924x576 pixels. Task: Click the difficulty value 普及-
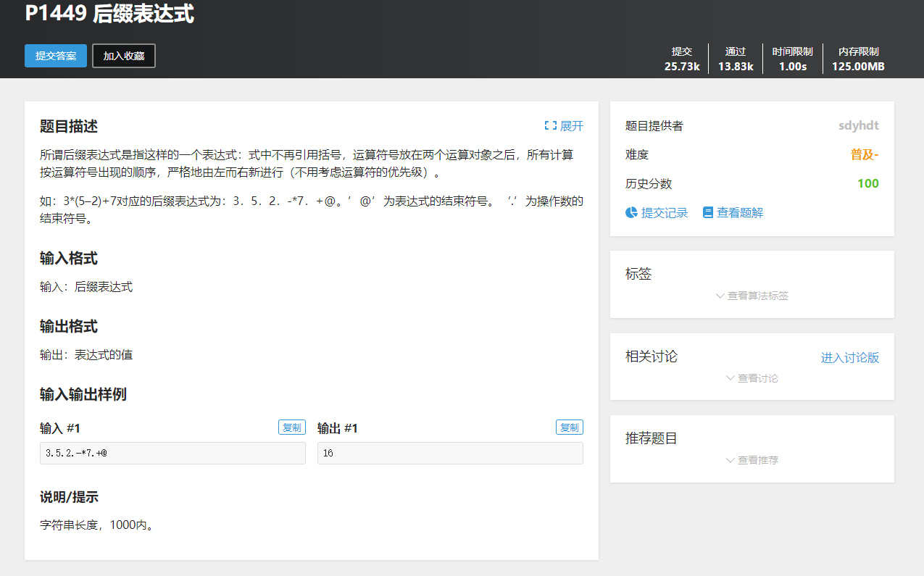[x=865, y=154]
